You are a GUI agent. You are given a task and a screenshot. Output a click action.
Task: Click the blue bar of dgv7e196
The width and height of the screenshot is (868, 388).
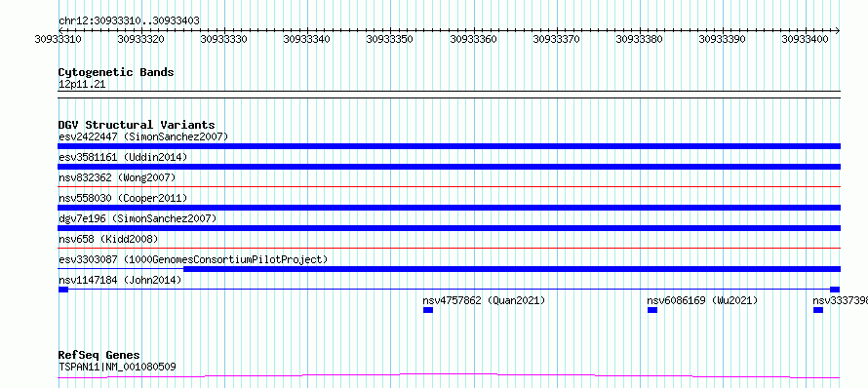coord(449,228)
